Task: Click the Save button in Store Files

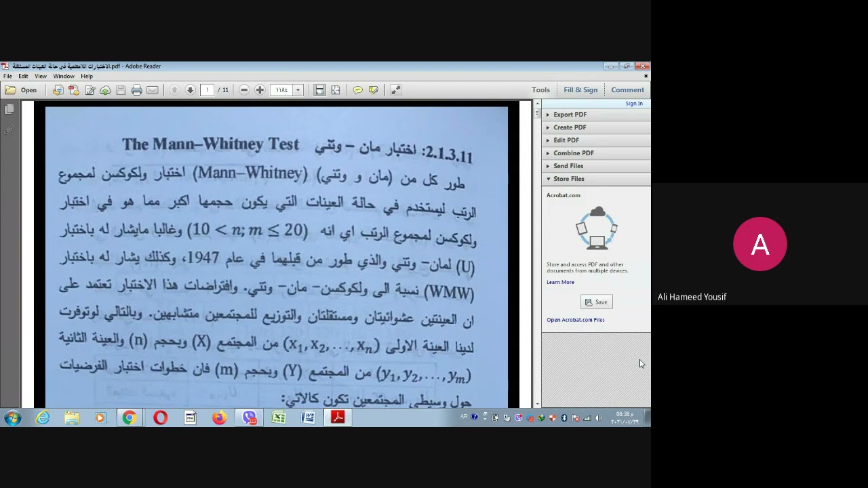Action: [x=597, y=302]
